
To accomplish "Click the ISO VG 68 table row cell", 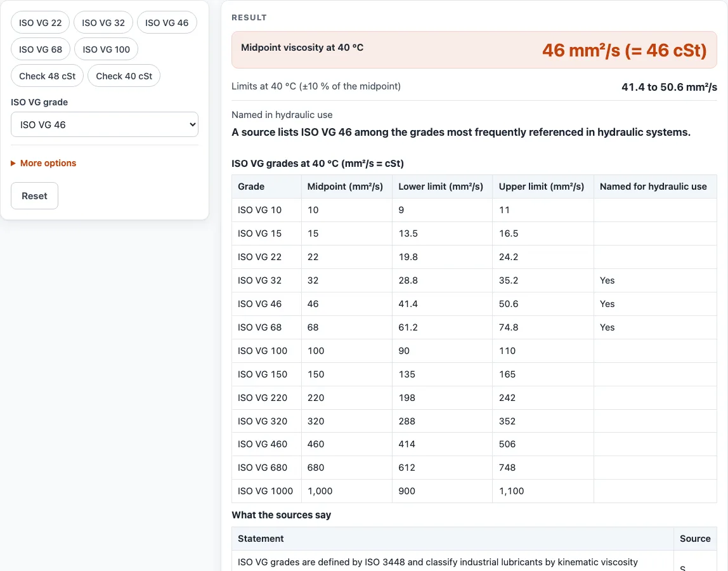I will [266, 327].
